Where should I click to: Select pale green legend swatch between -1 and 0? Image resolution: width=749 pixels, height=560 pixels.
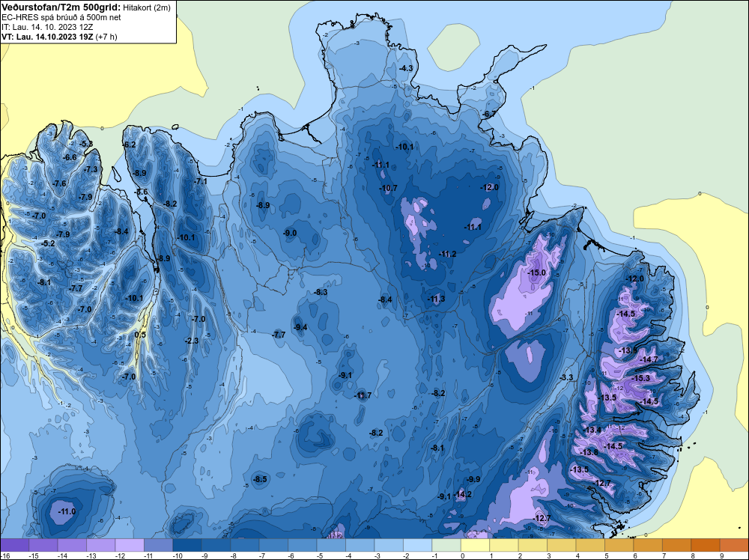click(x=446, y=545)
